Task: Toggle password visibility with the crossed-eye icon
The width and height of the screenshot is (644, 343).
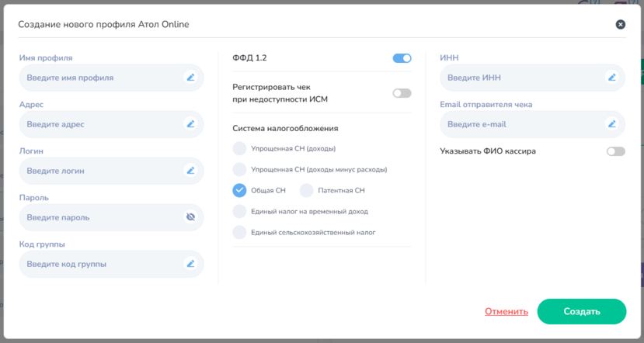Action: point(190,217)
